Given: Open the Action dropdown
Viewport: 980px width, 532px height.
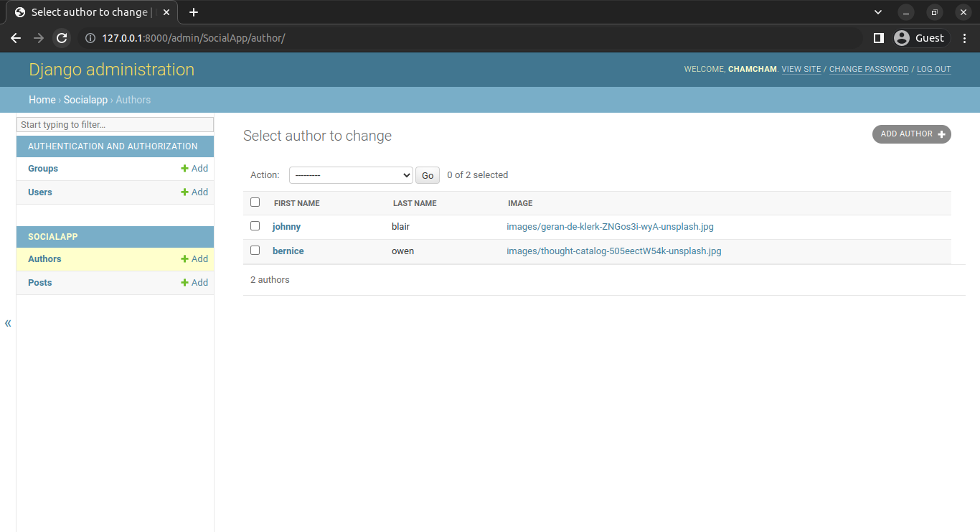Looking at the screenshot, I should 350,175.
